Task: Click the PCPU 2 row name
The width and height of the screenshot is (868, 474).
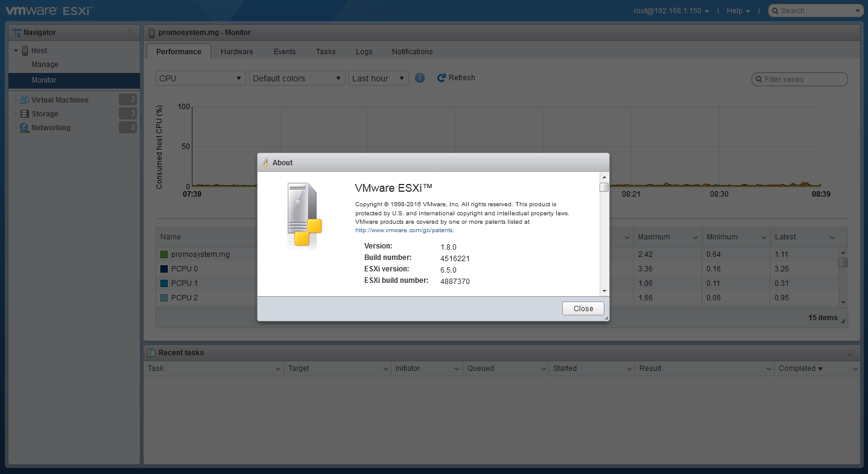Action: tap(185, 298)
